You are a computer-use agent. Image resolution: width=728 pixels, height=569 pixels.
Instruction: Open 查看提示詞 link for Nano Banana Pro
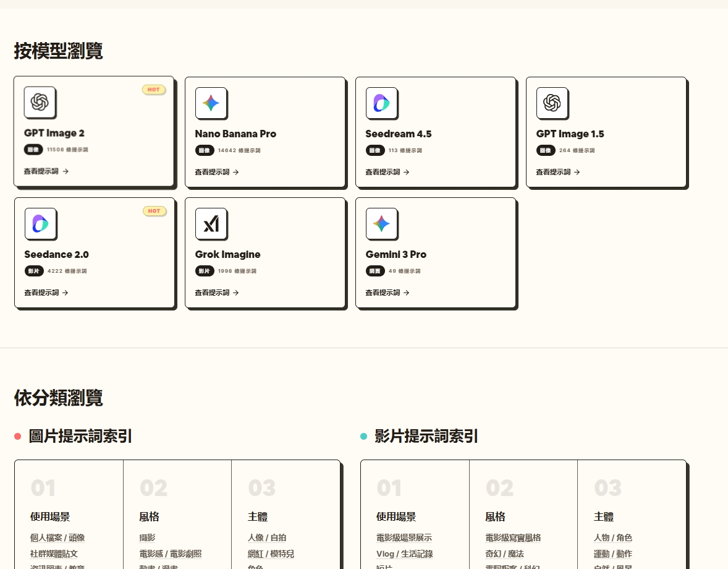(217, 173)
